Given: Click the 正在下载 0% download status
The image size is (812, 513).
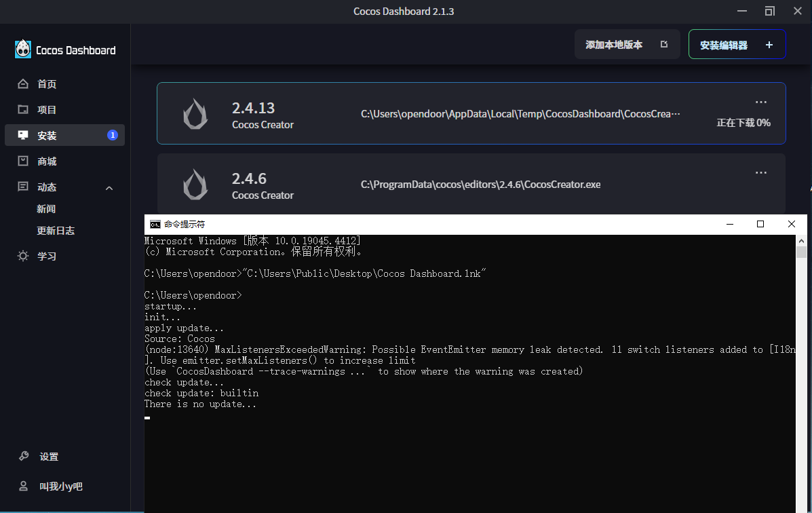Looking at the screenshot, I should tap(743, 123).
